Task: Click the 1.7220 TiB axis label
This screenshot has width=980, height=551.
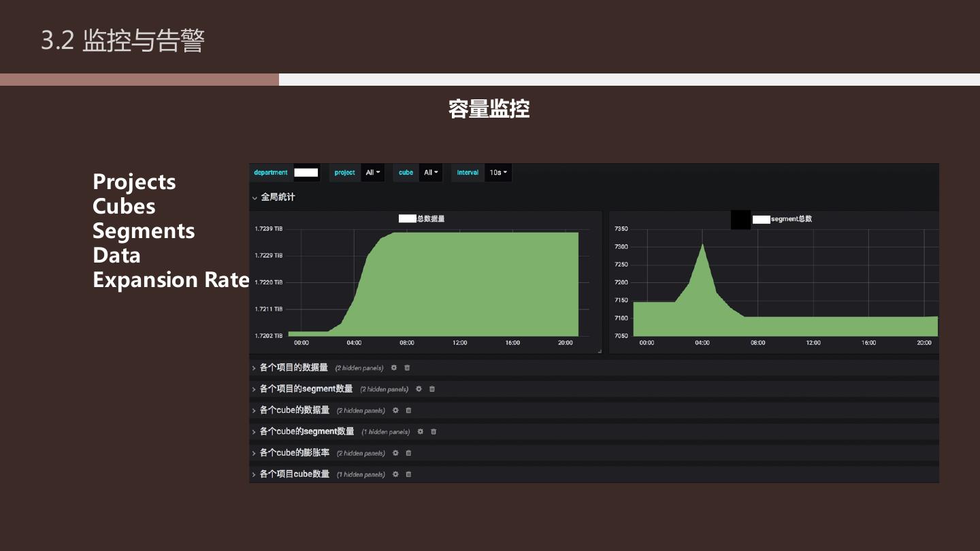Action: coord(269,282)
